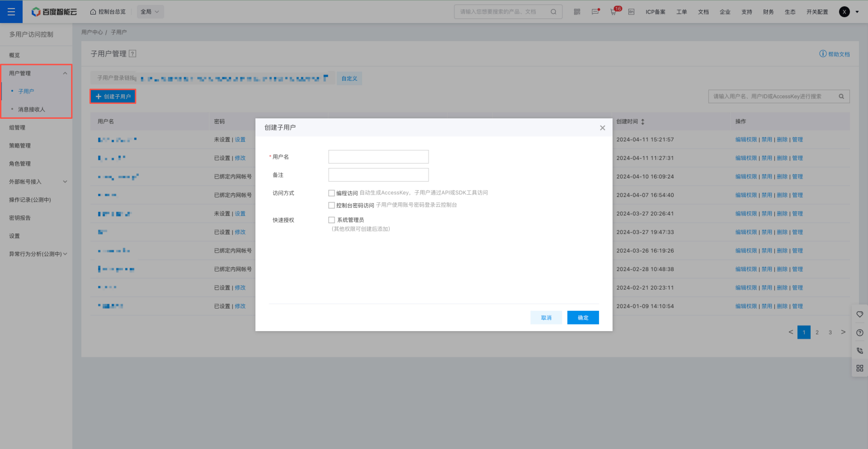Open 企业 menu item
The width and height of the screenshot is (868, 449).
tap(725, 12)
